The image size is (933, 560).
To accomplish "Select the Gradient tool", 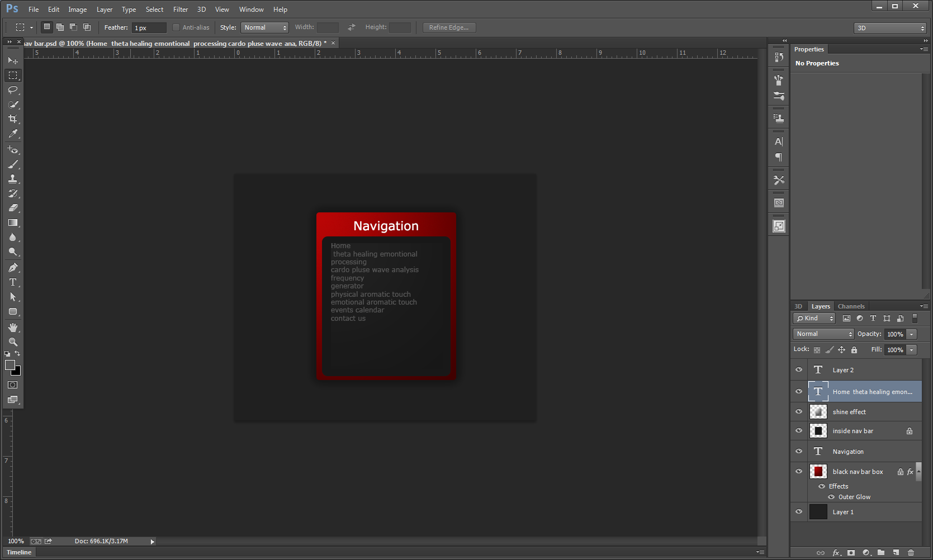I will (13, 222).
